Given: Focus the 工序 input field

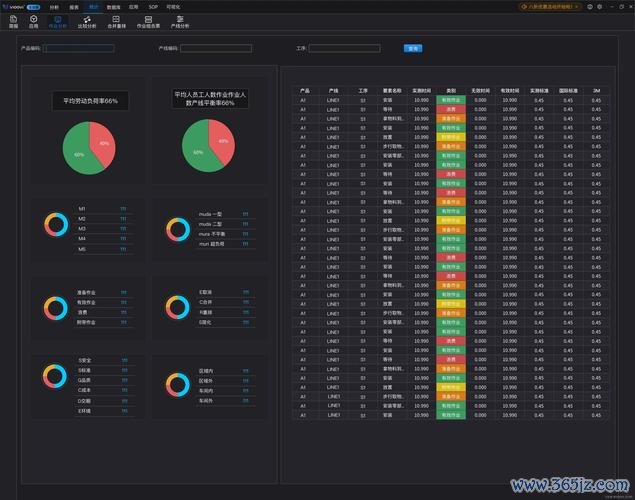Looking at the screenshot, I should (x=344, y=49).
